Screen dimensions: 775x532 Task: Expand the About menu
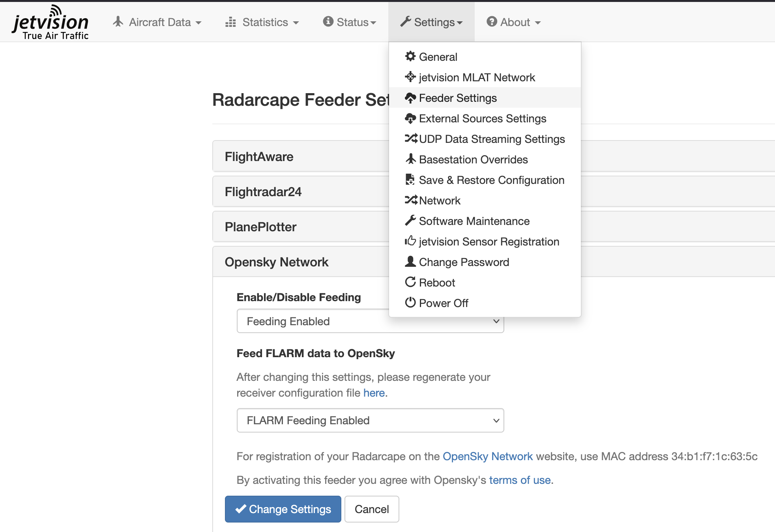(513, 22)
